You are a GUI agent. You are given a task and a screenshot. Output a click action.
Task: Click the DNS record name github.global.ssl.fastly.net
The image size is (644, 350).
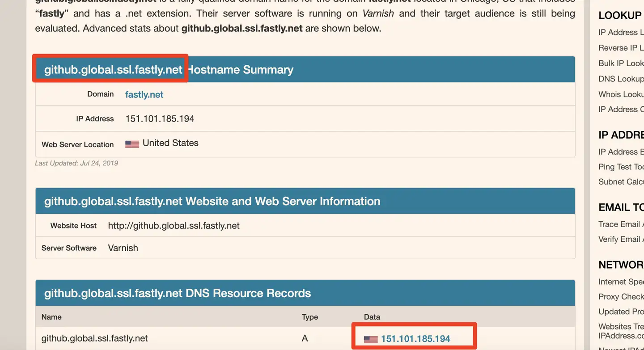94,338
